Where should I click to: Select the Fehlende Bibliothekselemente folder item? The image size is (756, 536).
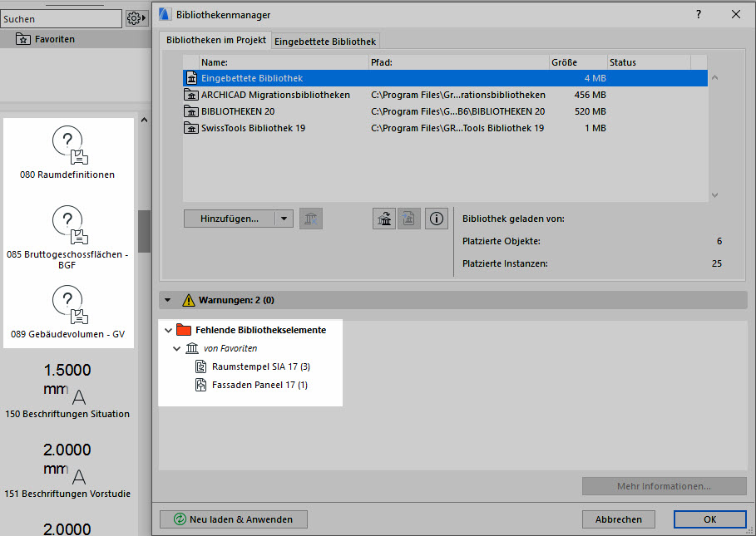click(x=260, y=330)
